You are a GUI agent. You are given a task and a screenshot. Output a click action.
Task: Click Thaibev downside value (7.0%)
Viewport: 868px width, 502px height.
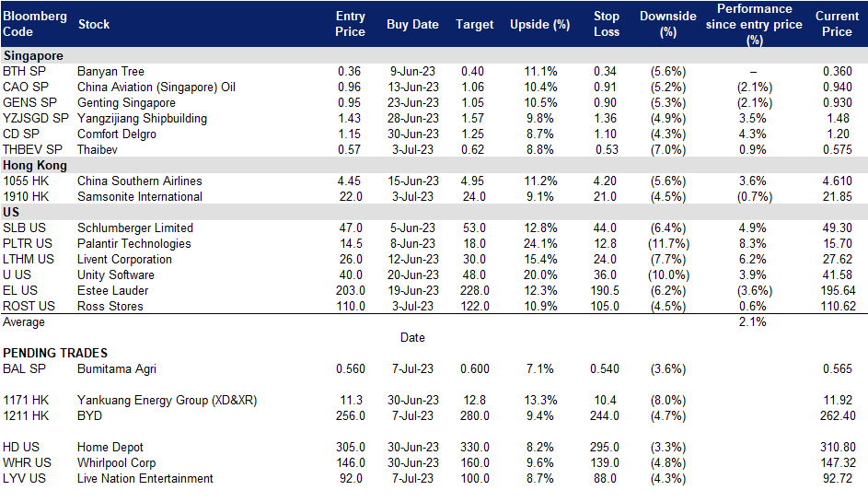click(x=668, y=149)
